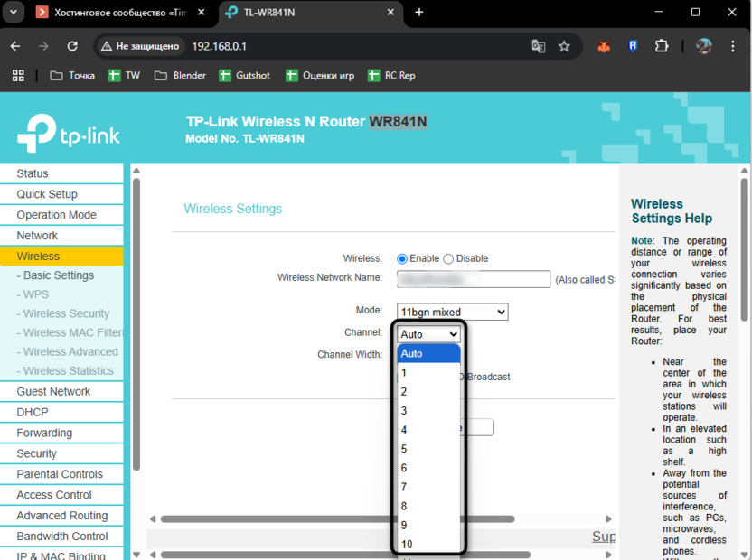
Task: Open the Access Control menu
Action: 61,495
